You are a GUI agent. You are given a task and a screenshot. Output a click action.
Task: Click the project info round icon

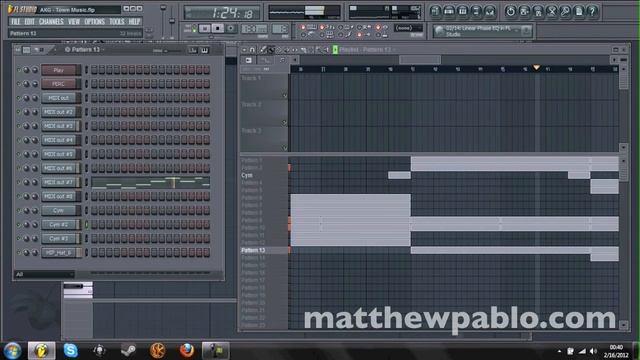[579, 11]
